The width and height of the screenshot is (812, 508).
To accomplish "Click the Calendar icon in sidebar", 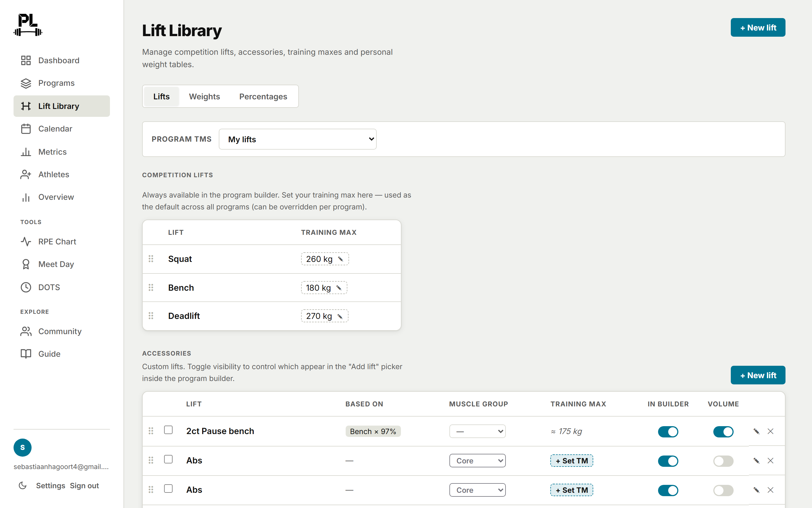I will pos(26,129).
